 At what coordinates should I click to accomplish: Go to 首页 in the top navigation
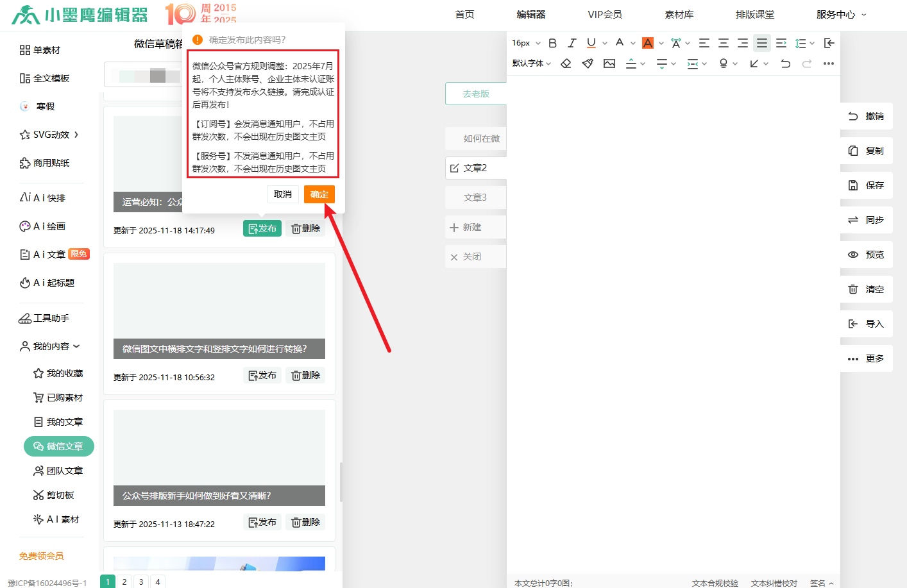coord(464,15)
